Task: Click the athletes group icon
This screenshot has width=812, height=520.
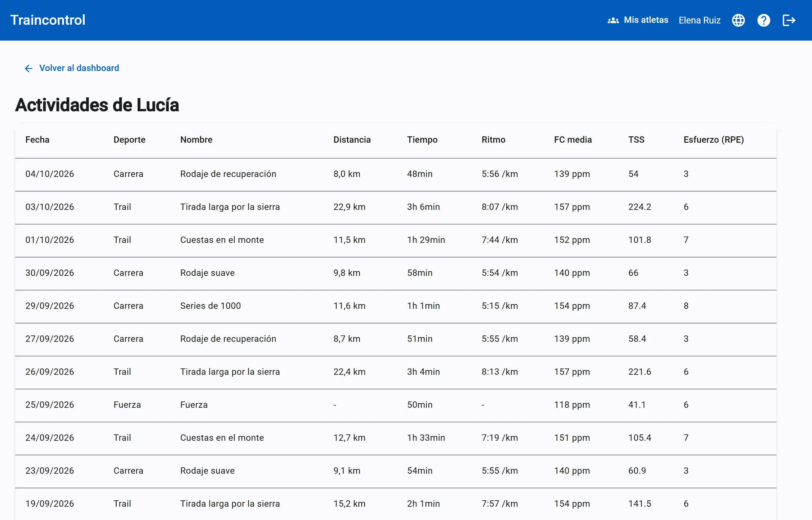Action: tap(613, 20)
